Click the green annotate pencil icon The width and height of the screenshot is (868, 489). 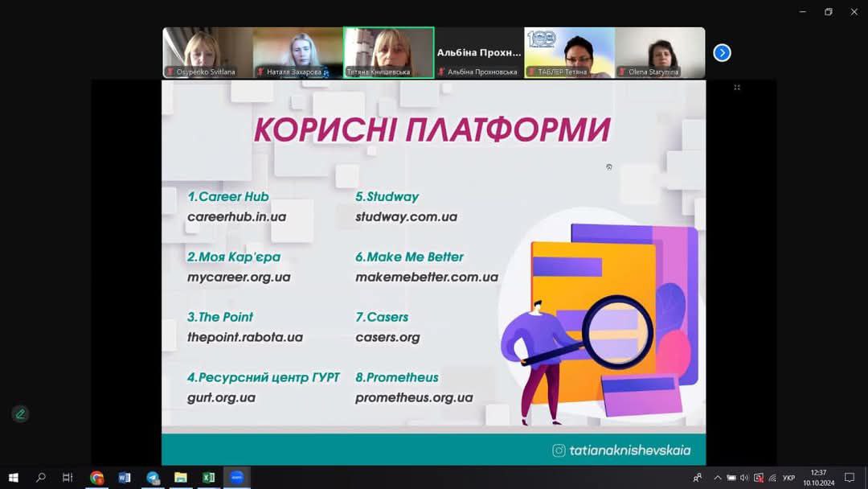[x=20, y=414]
